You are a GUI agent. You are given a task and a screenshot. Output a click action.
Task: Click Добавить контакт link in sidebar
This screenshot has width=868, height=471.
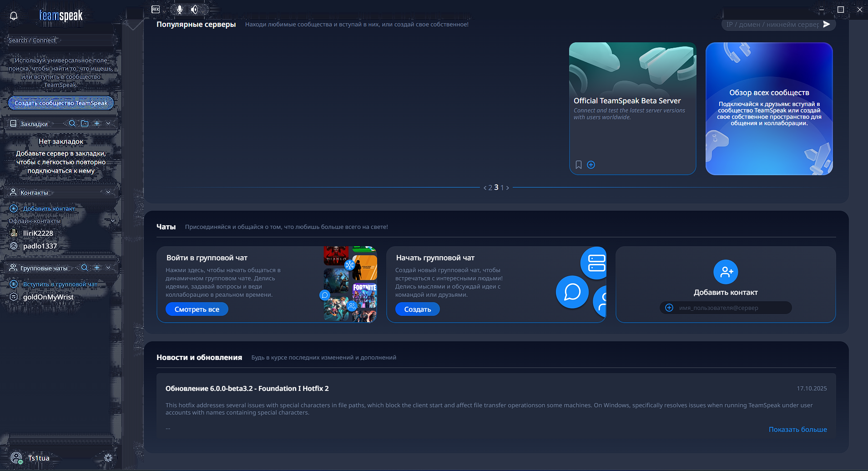click(x=49, y=208)
